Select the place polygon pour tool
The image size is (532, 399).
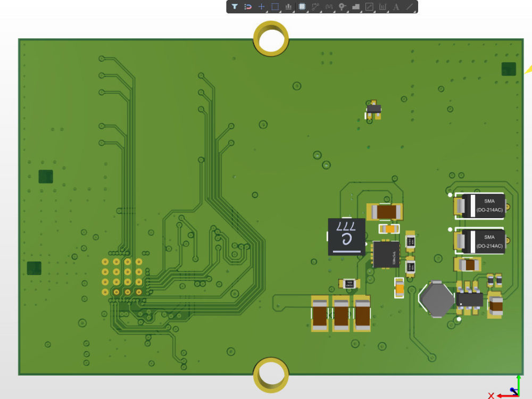coord(355,6)
